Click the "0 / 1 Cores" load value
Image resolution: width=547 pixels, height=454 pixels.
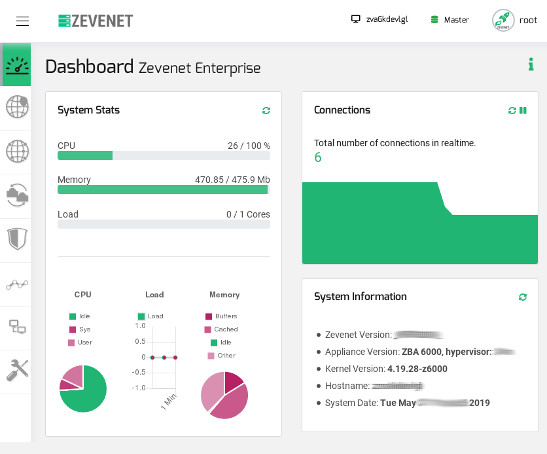tap(248, 214)
